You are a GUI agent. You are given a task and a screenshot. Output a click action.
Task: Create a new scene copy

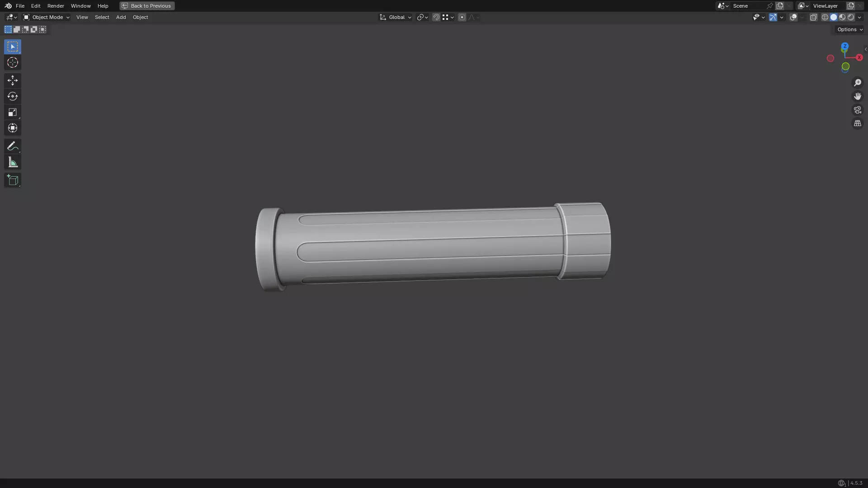click(x=780, y=6)
